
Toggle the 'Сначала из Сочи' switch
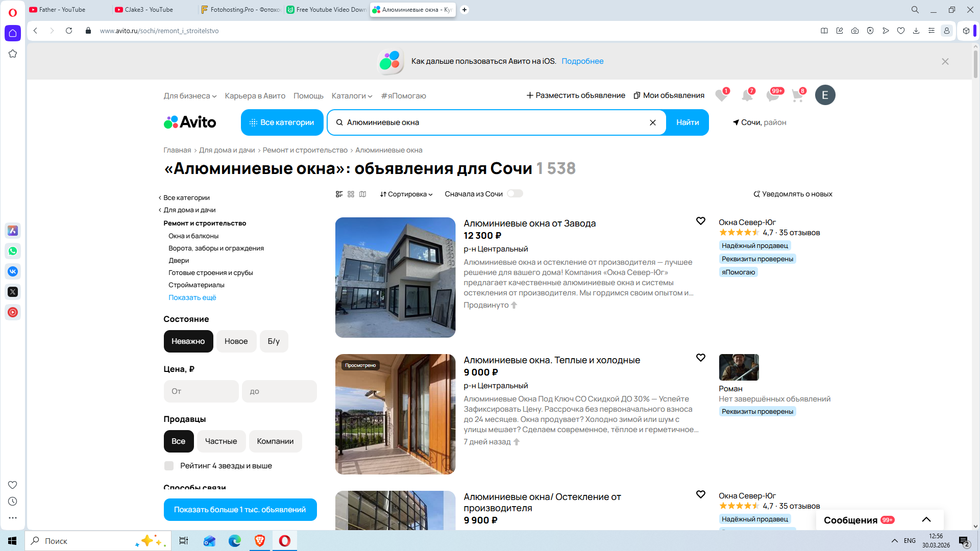tap(514, 194)
